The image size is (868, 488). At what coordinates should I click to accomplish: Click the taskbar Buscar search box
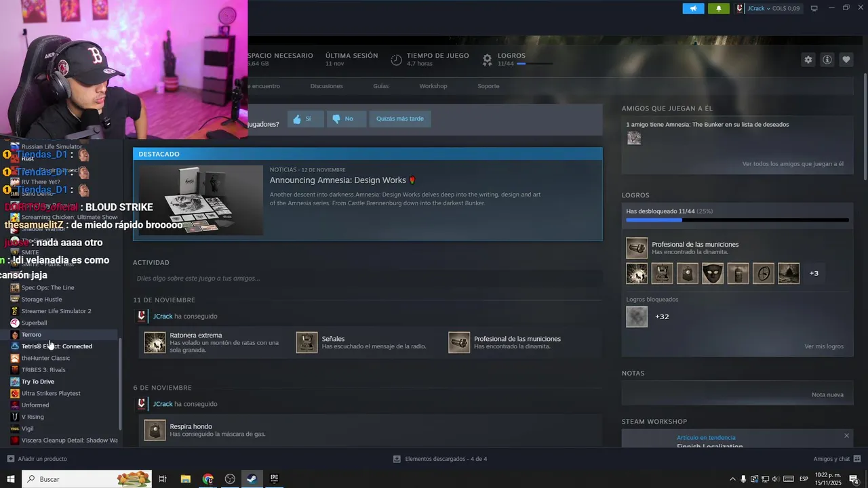click(x=87, y=479)
